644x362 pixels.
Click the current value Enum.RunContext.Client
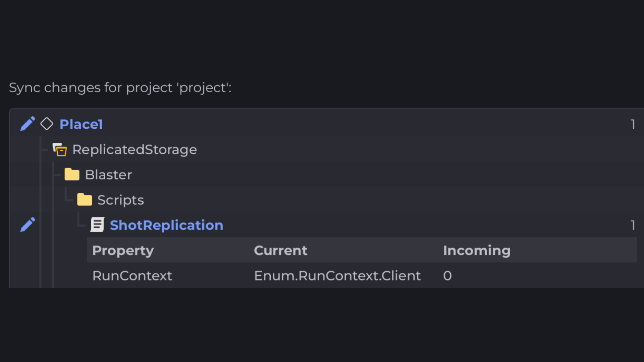(337, 276)
